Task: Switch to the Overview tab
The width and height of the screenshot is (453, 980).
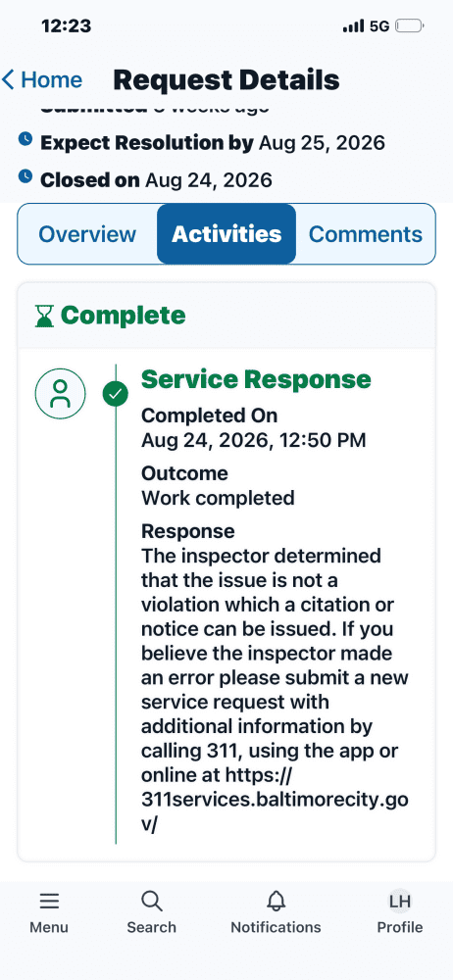Action: coord(87,234)
